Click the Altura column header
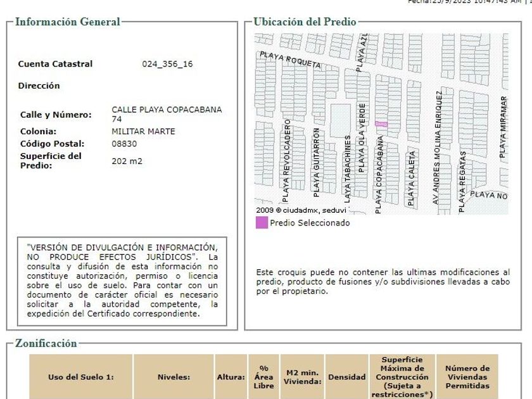The image size is (532, 399). (231, 377)
